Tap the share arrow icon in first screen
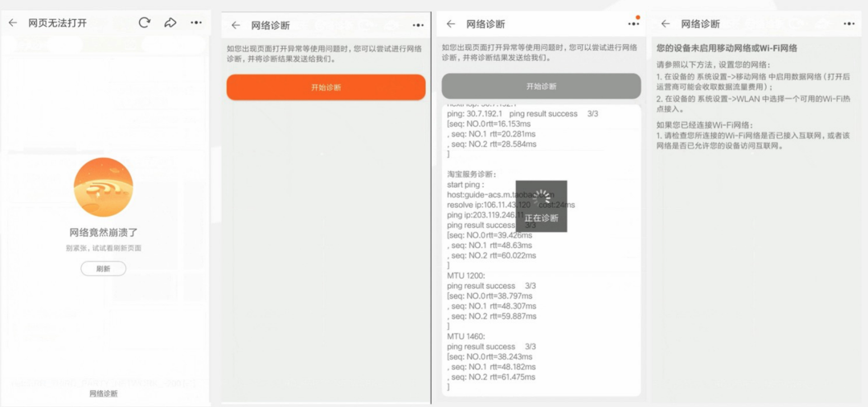Screen dimensions: 868x407 pyautogui.click(x=170, y=22)
